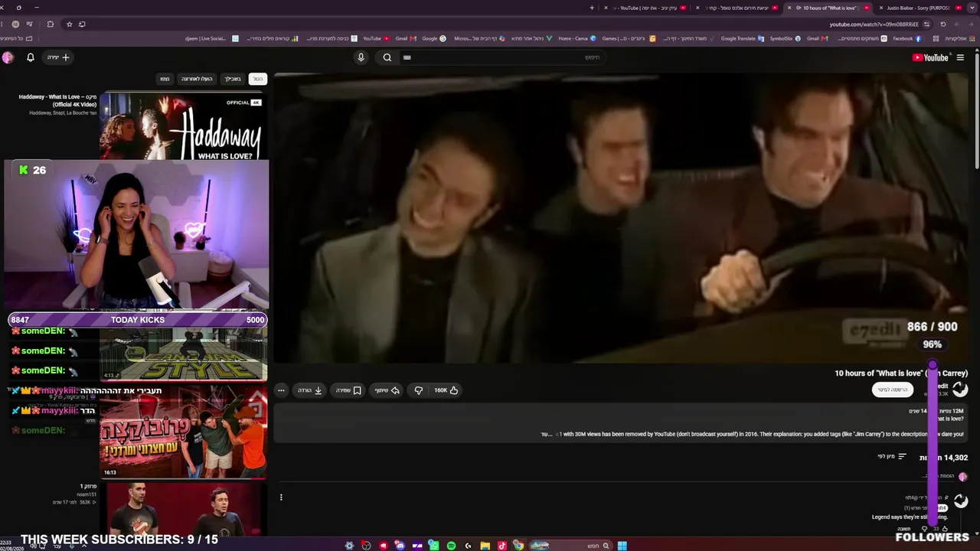Open three-dot menu on pinned comment

pyautogui.click(x=281, y=497)
